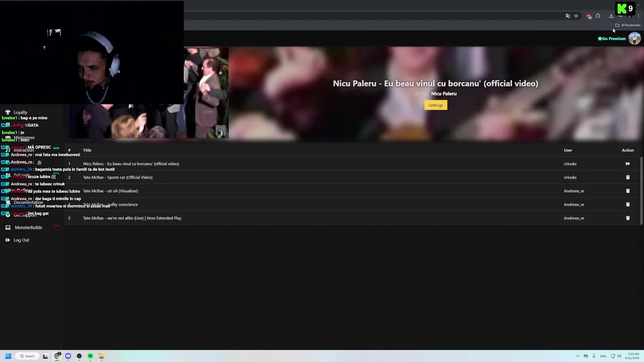This screenshot has height=362, width=644.
Task: Open Chrome three-dot menu
Action: point(638,16)
